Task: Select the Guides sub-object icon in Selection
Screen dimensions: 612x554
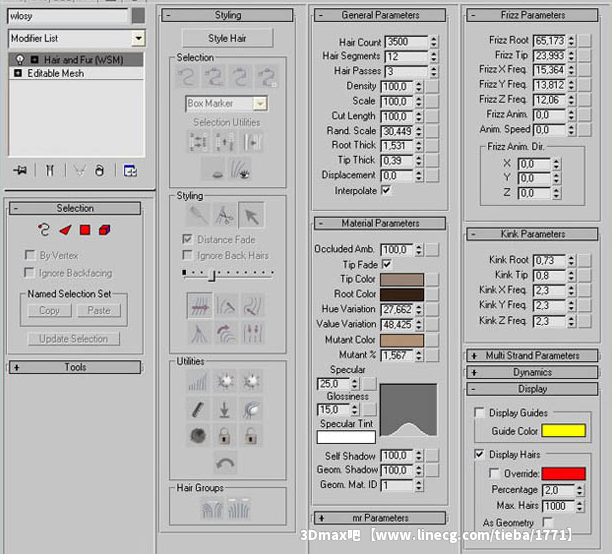Action: [x=44, y=230]
